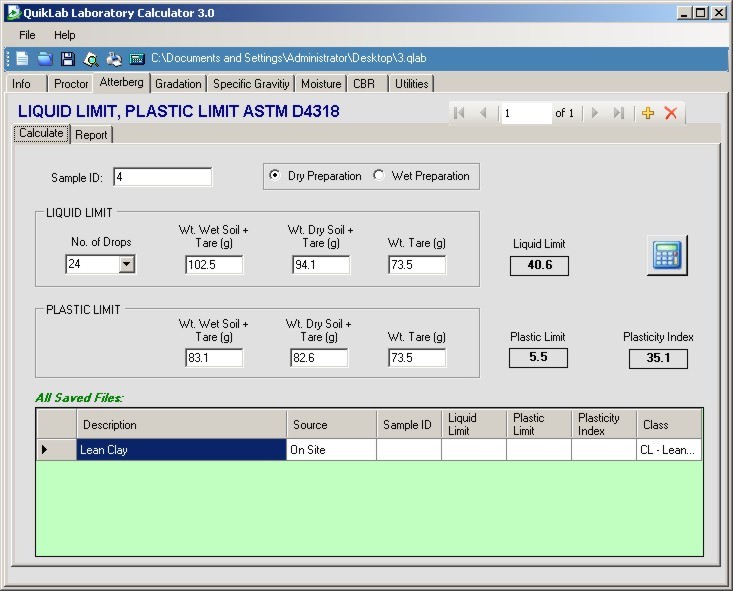Click the Plastic Limit result box 5.5
Image resolution: width=733 pixels, height=591 pixels.
click(538, 358)
